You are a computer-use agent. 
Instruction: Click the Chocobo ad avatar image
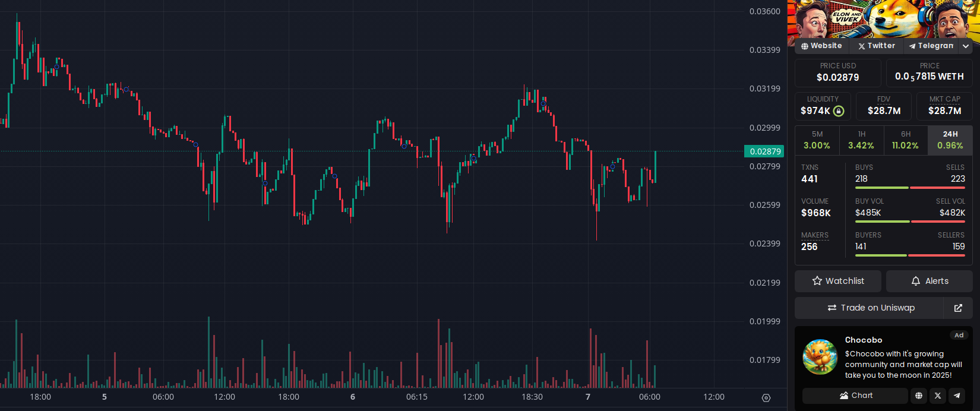pos(820,357)
